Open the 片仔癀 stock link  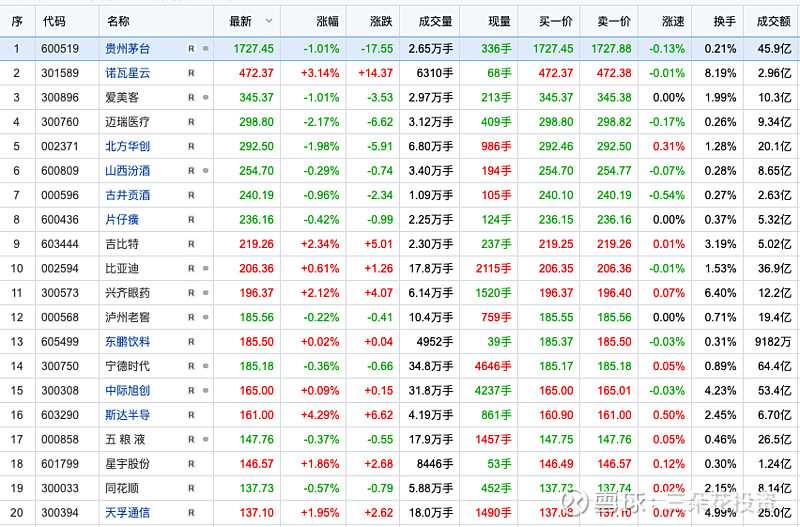pos(122,220)
